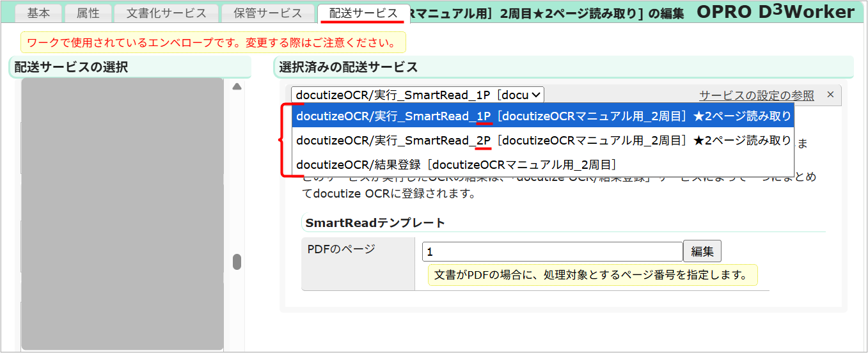
Task: Go to the 文書化サービス tab
Action: 166,13
